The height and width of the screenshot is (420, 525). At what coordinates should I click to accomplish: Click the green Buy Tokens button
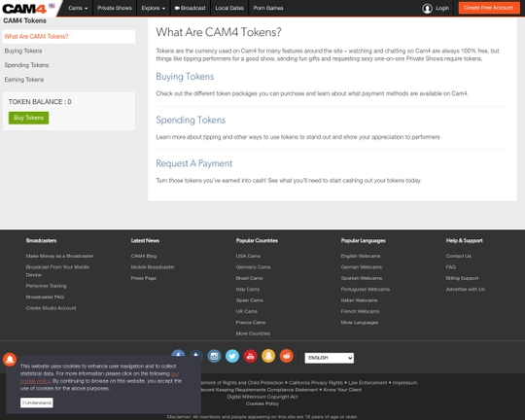click(x=29, y=118)
